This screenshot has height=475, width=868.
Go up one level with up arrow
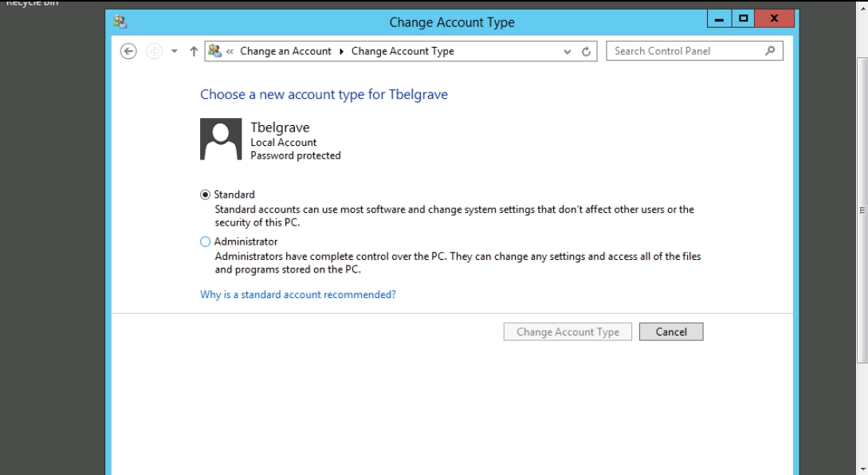pyautogui.click(x=194, y=52)
